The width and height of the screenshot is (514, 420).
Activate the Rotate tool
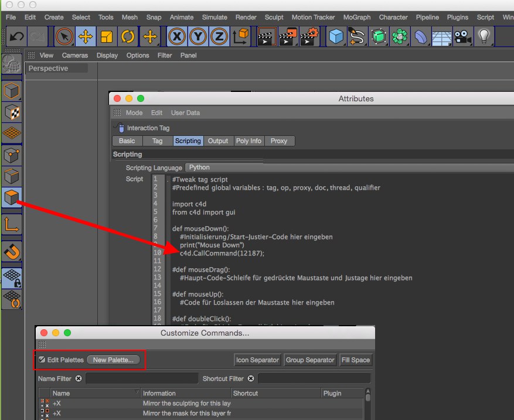click(x=128, y=36)
